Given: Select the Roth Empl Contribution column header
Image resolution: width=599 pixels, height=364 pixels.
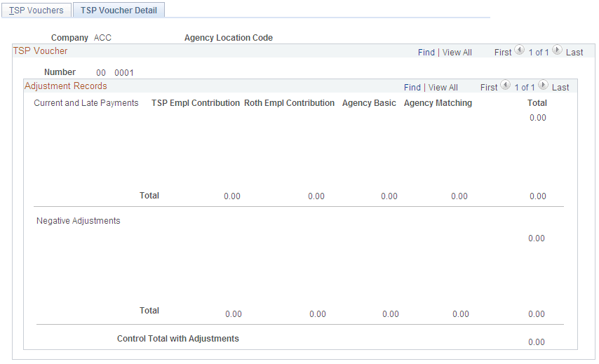Looking at the screenshot, I should pyautogui.click(x=289, y=103).
